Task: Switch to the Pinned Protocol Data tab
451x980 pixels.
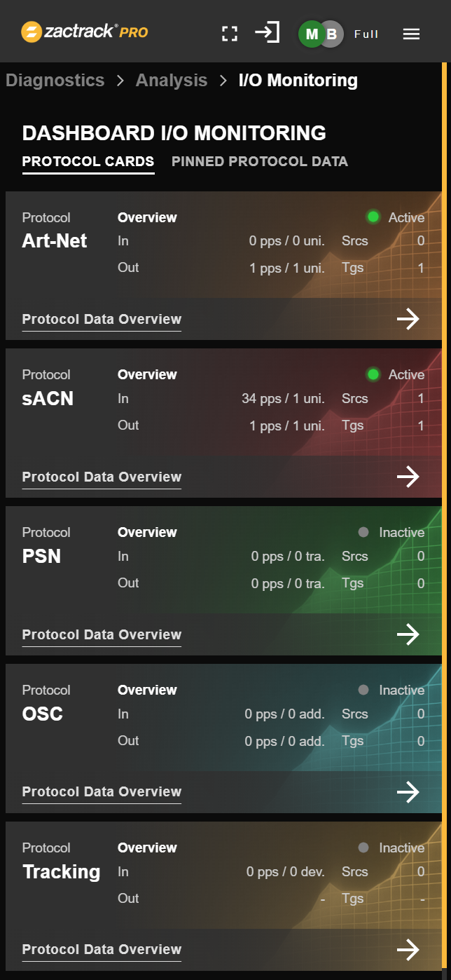Action: [x=260, y=161]
